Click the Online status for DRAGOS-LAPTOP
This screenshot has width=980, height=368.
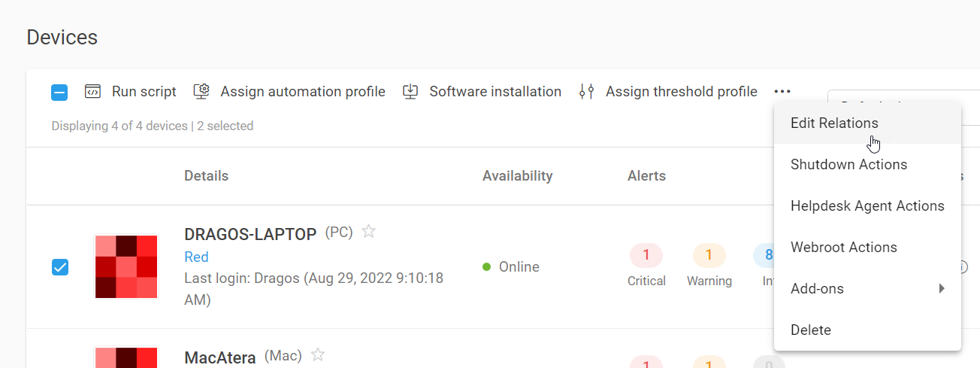(x=511, y=266)
